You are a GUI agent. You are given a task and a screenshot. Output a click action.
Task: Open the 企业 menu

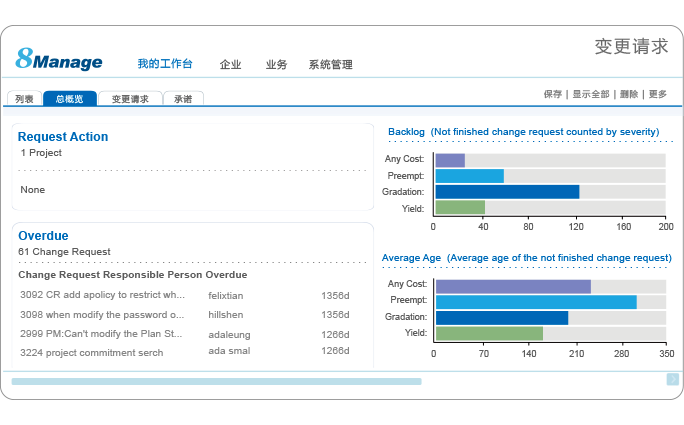(231, 65)
